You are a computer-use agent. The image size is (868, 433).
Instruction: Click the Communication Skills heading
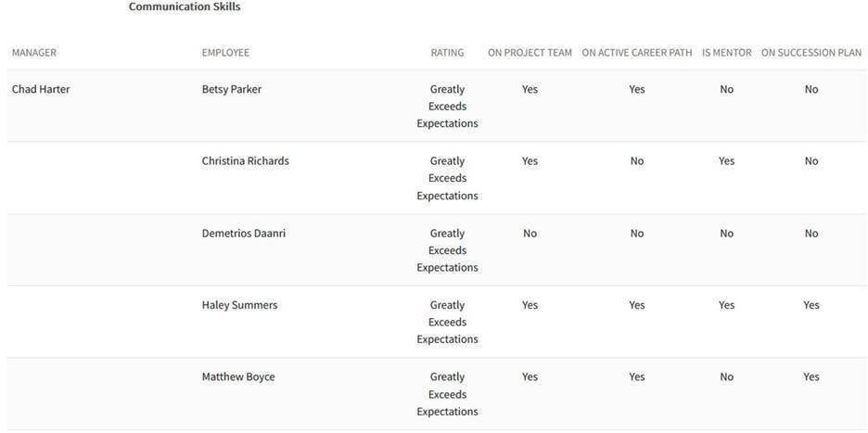click(x=185, y=6)
